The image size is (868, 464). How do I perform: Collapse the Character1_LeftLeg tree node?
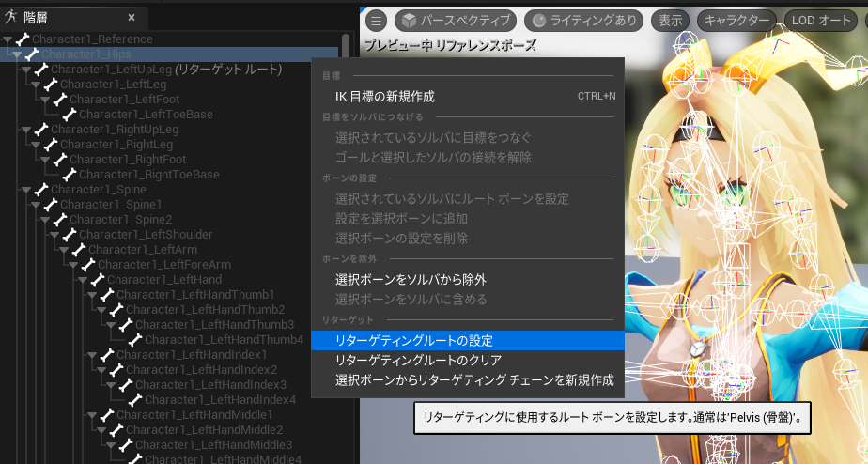point(36,85)
